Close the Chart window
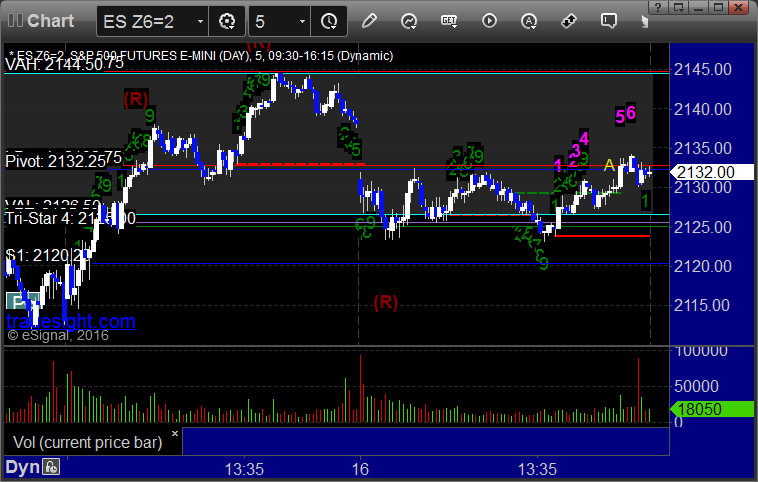 click(739, 7)
